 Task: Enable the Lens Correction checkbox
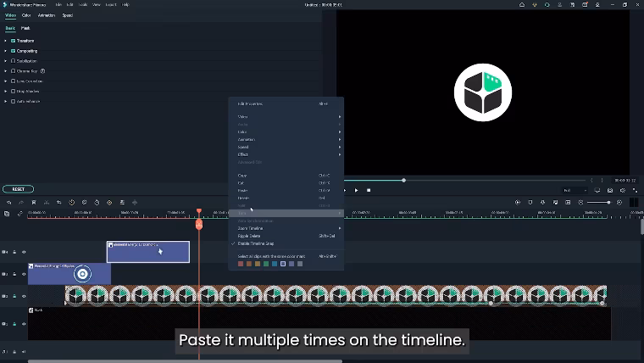pos(14,81)
